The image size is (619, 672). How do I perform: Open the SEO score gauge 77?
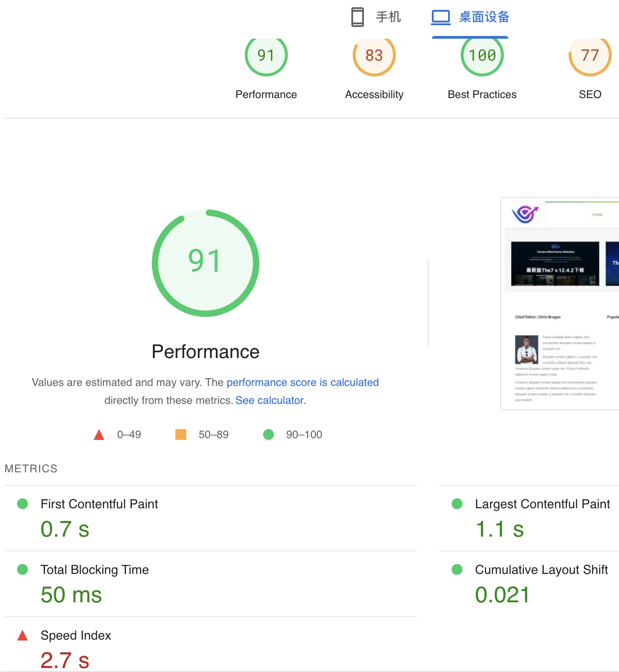point(590,56)
